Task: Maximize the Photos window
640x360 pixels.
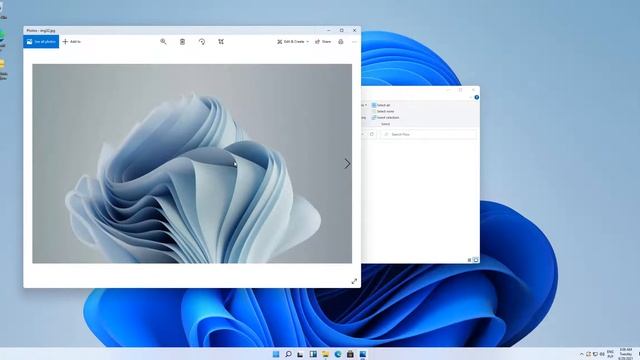Action: [x=342, y=30]
